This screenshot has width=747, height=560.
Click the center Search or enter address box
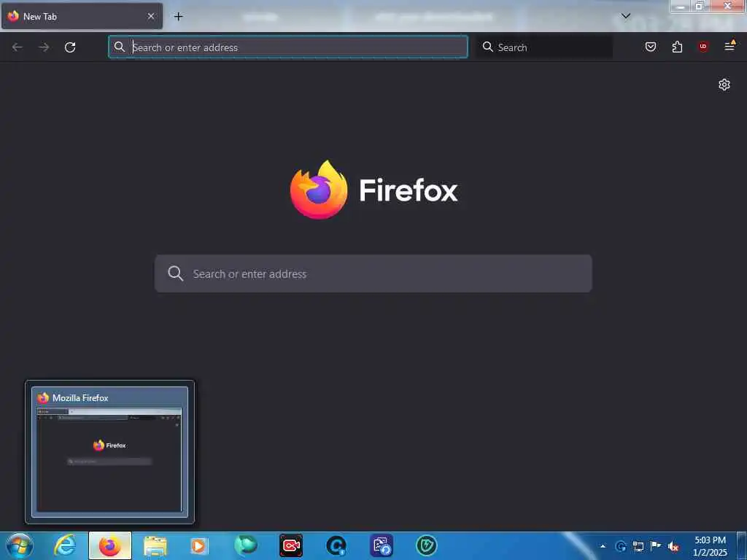point(373,274)
